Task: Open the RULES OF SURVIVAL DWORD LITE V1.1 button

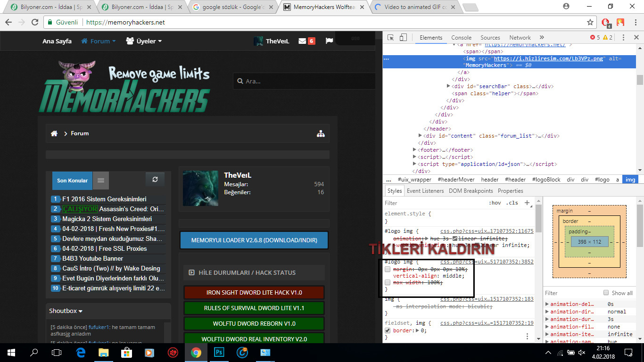Action: point(254,308)
